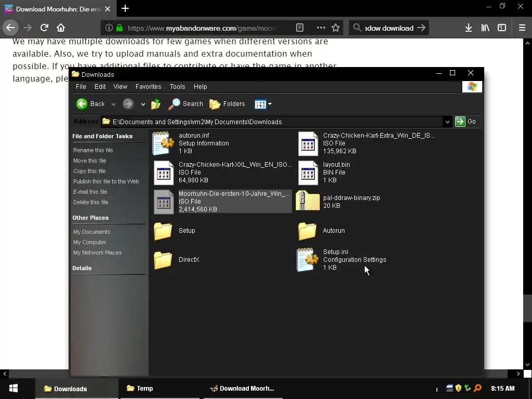Go to My Computer
Screen dimensions: 532x399
click(89, 242)
